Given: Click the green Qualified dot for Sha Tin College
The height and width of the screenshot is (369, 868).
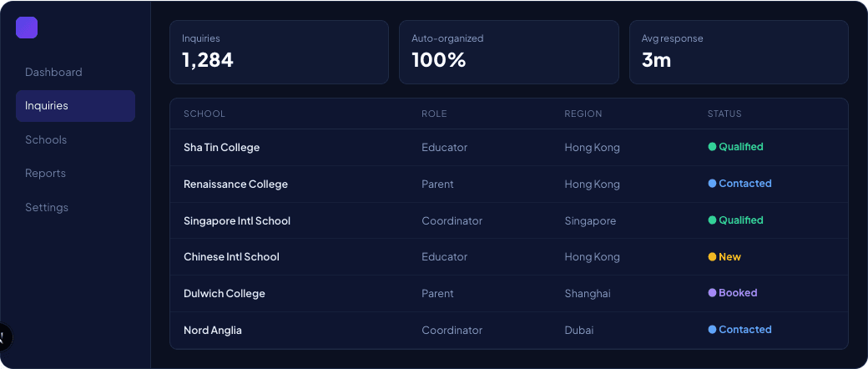Looking at the screenshot, I should click(x=713, y=147).
